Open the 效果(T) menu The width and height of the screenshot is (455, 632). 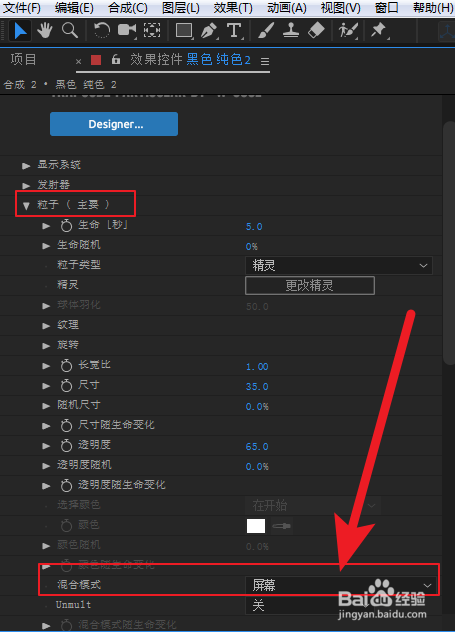coord(233,8)
